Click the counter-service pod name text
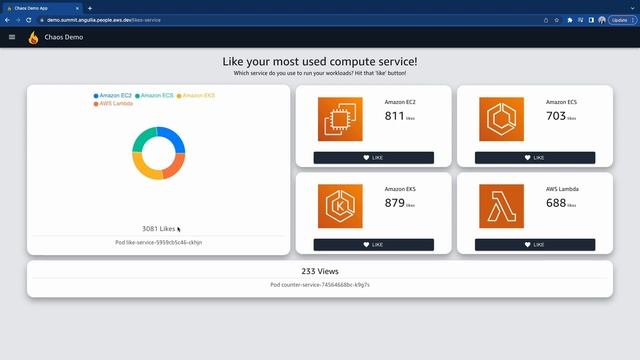 coord(320,285)
